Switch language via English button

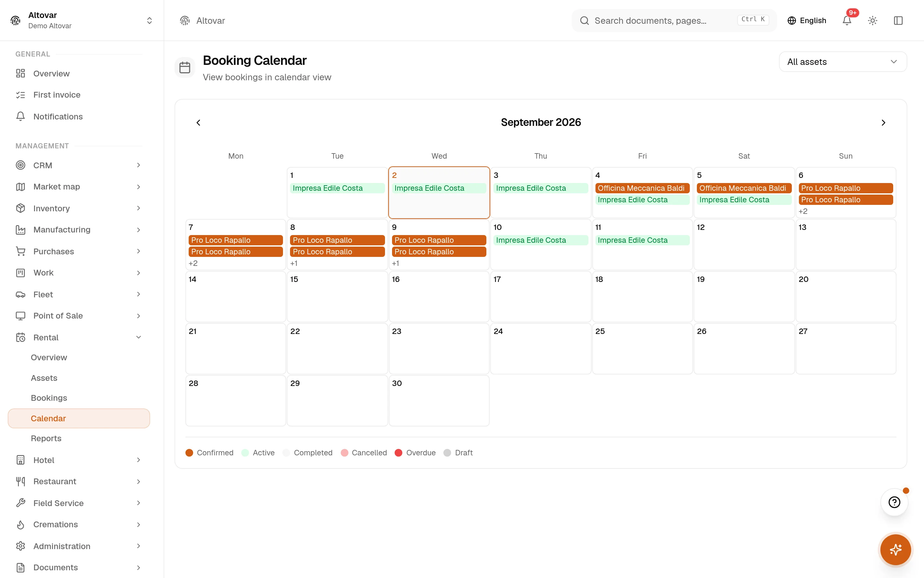(806, 20)
